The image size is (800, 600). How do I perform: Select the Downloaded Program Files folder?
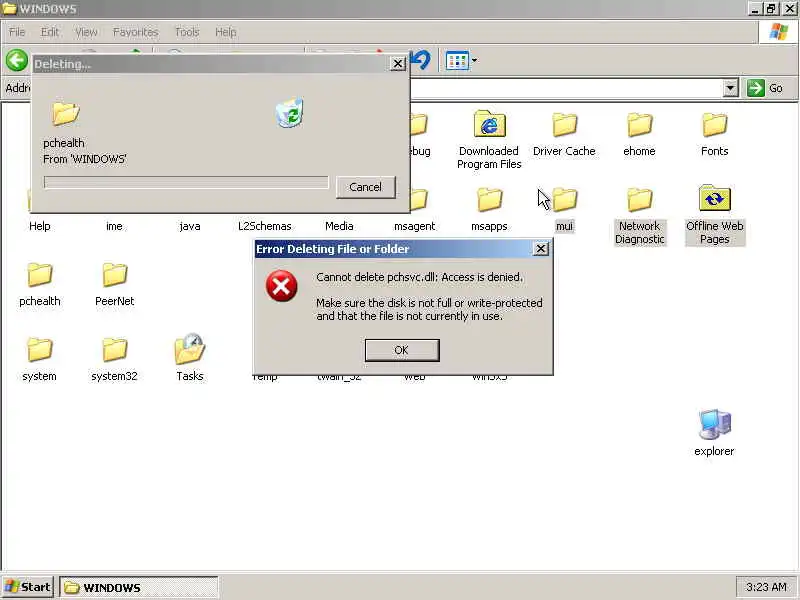point(489,139)
